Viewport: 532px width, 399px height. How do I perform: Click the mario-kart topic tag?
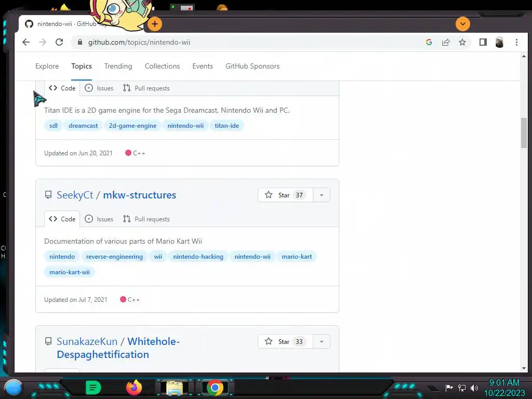pyautogui.click(x=297, y=257)
